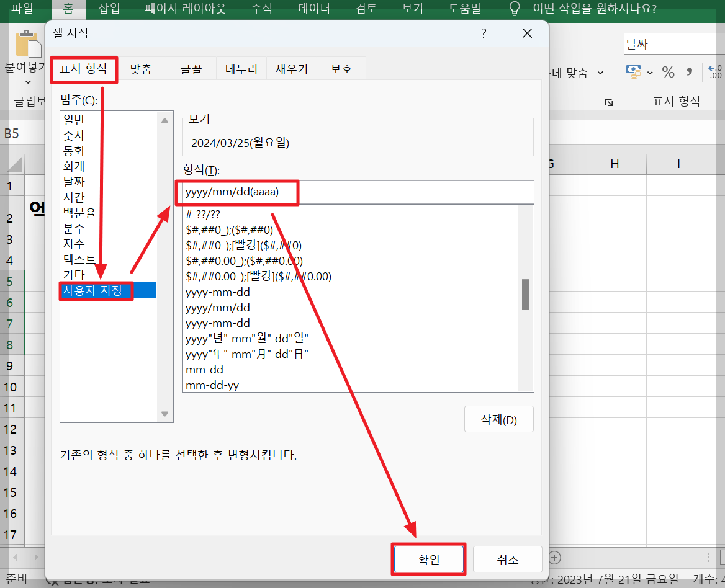Image resolution: width=725 pixels, height=588 pixels.
Task: Click inside the yyyy/mm/dd(aaaa) format field
Action: (x=236, y=193)
